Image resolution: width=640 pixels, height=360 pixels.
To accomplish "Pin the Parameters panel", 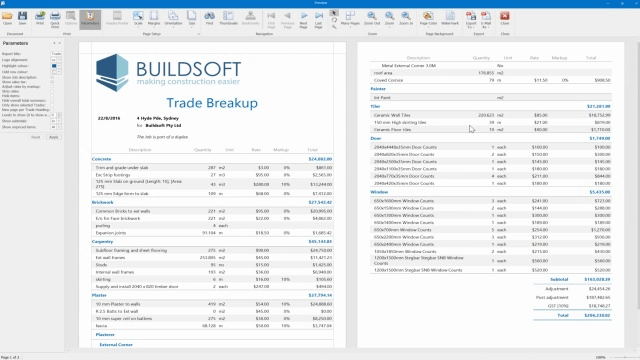I will point(54,43).
